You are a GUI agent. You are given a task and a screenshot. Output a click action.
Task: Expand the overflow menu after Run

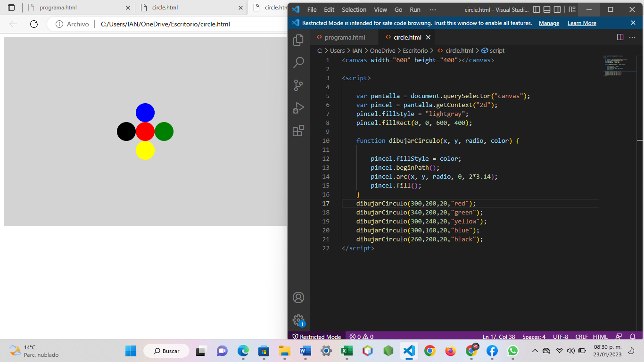pos(433,9)
